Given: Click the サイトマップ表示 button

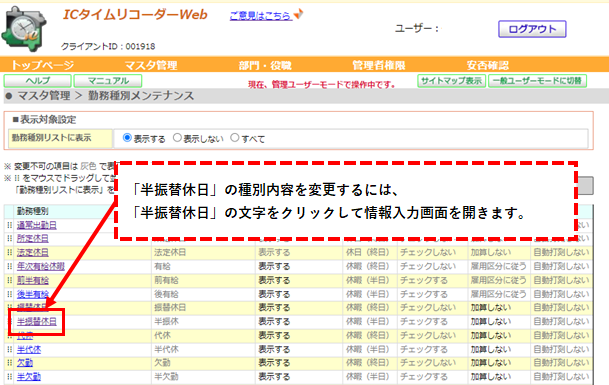Looking at the screenshot, I should click(451, 81).
